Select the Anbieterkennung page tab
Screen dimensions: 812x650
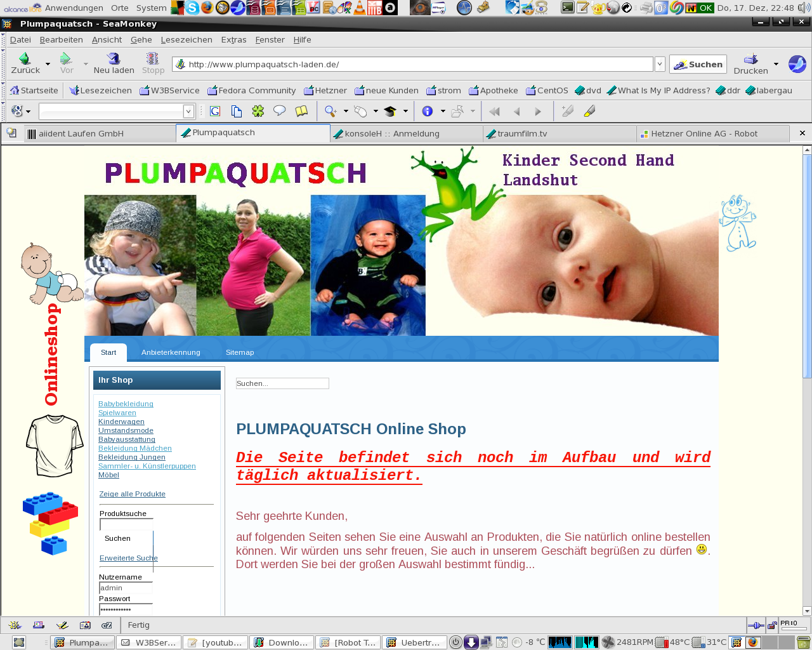pyautogui.click(x=171, y=352)
